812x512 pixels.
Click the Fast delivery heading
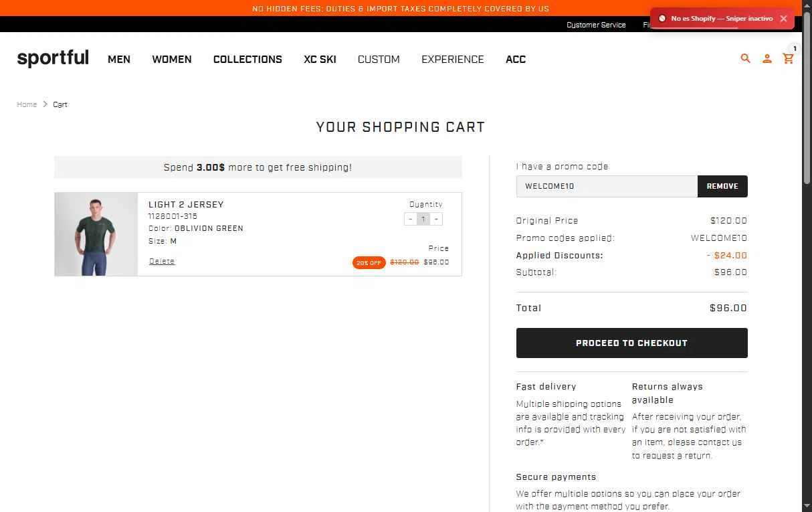546,387
